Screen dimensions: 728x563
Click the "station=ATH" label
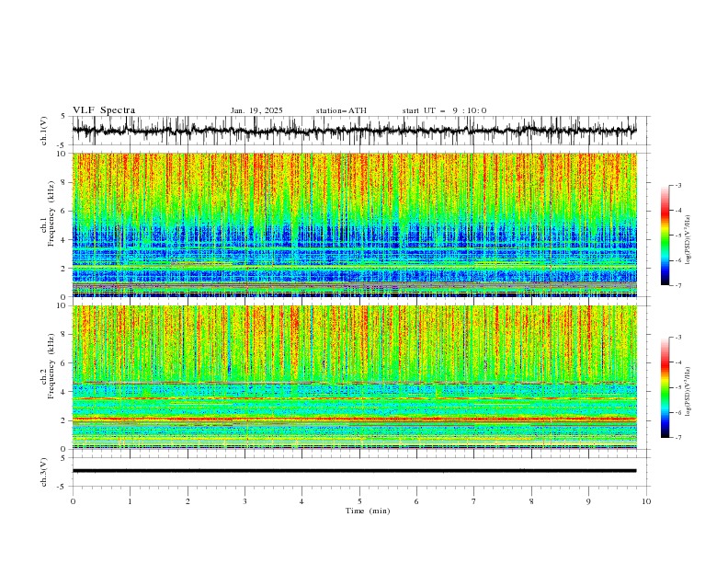pyautogui.click(x=341, y=110)
